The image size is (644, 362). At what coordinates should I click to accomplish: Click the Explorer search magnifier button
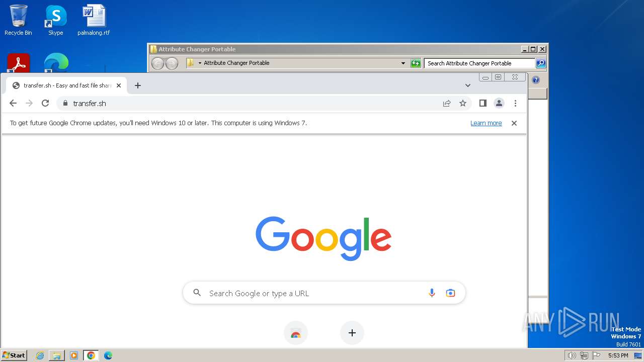(541, 63)
